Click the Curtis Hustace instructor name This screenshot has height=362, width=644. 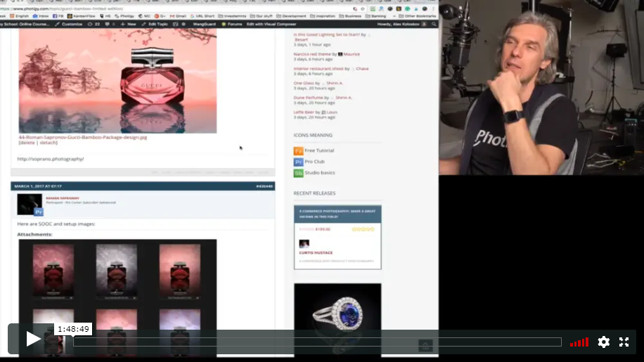(x=316, y=252)
